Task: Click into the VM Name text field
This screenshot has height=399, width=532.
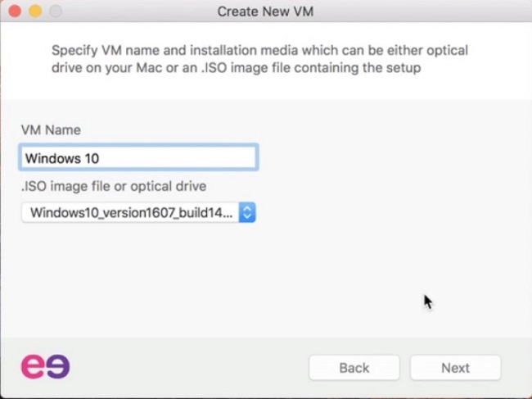Action: click(x=138, y=158)
